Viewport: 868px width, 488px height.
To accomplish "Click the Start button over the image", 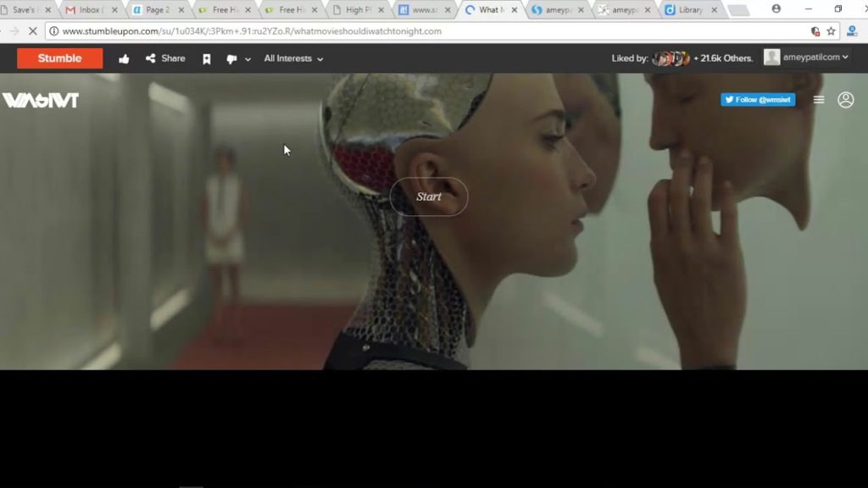I will (x=429, y=197).
